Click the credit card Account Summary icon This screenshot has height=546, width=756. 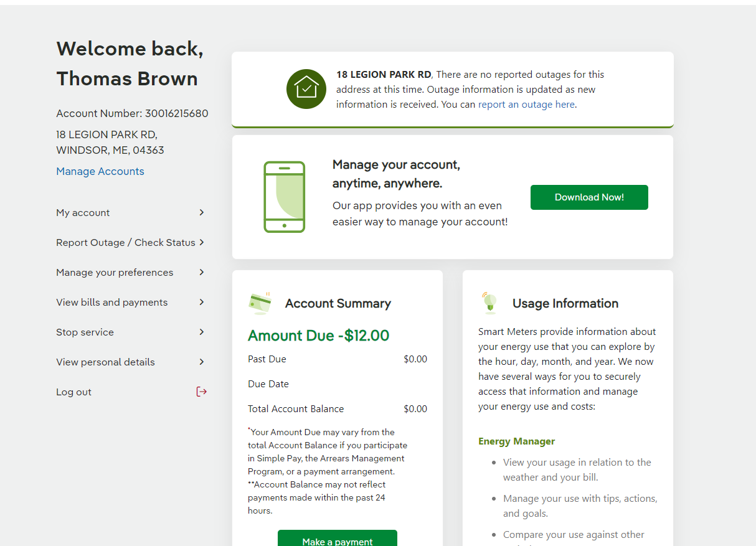[x=260, y=303]
